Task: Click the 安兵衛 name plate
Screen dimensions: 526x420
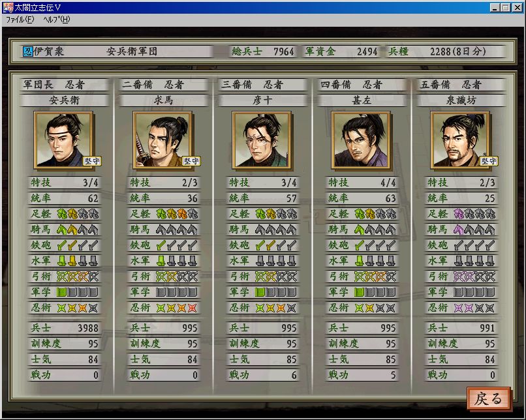Action: (64, 100)
